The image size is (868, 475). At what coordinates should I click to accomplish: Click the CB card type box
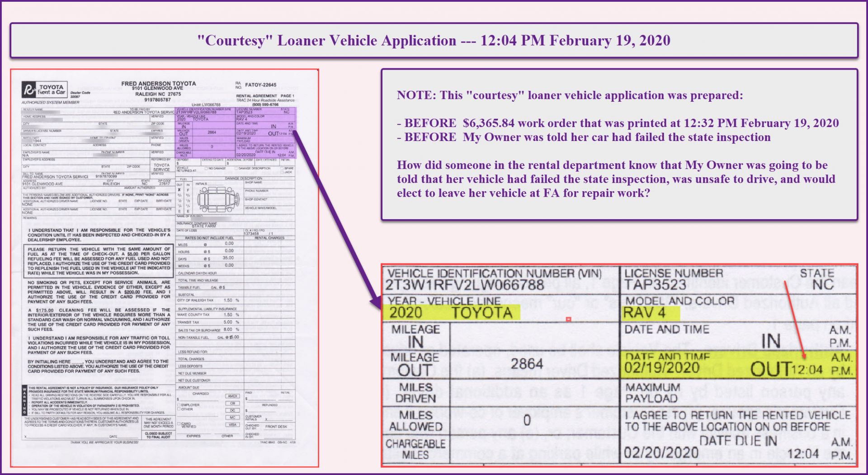tap(232, 403)
